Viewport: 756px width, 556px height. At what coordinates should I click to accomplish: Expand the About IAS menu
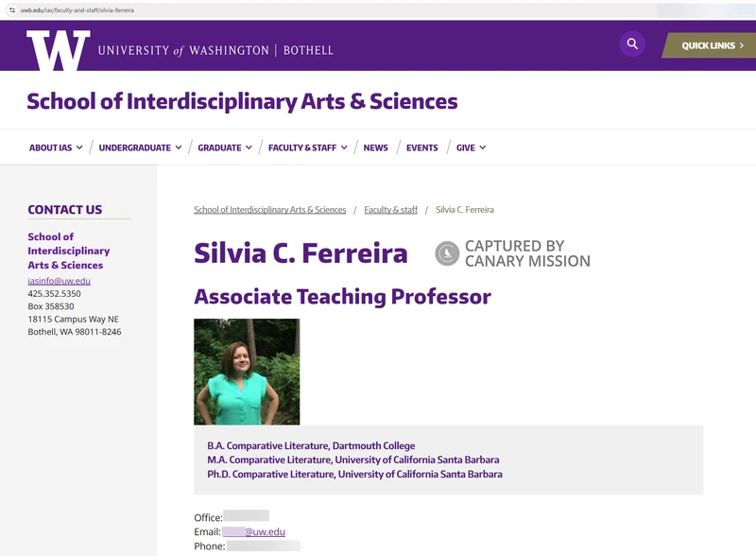point(56,148)
